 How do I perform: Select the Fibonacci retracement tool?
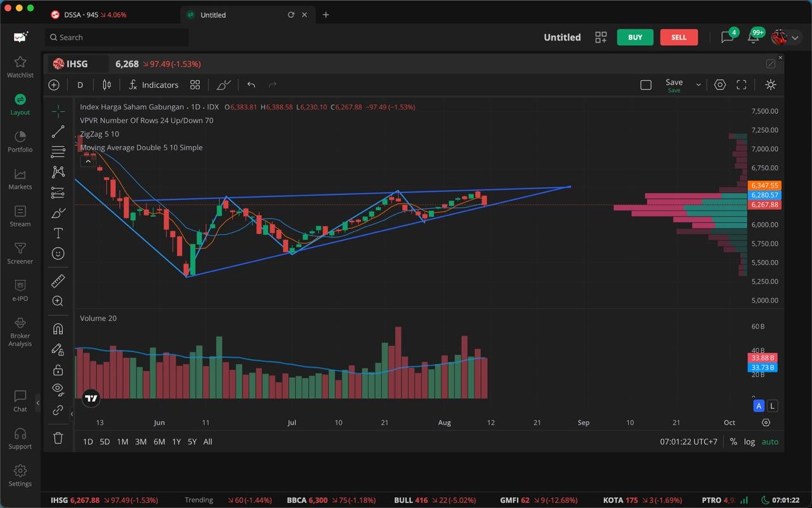pos(58,152)
